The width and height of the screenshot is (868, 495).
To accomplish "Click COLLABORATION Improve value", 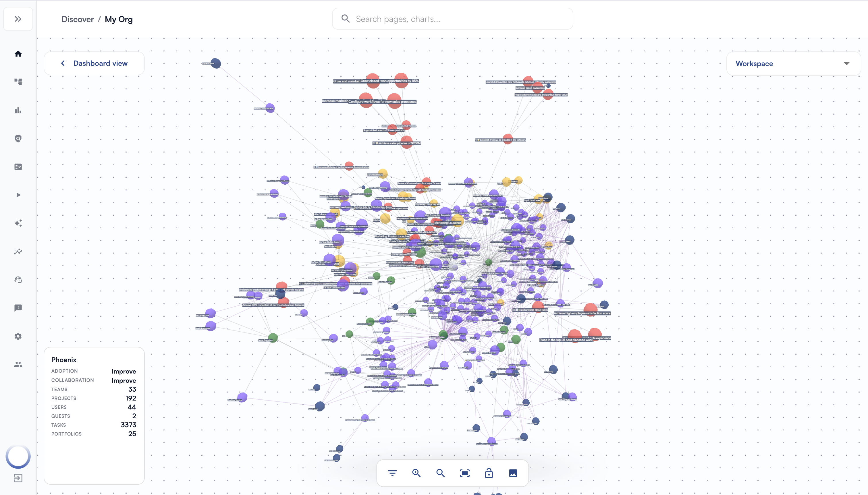I will pyautogui.click(x=124, y=380).
